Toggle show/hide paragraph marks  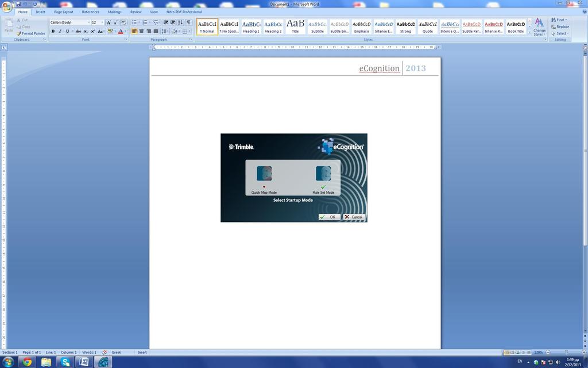click(x=188, y=22)
